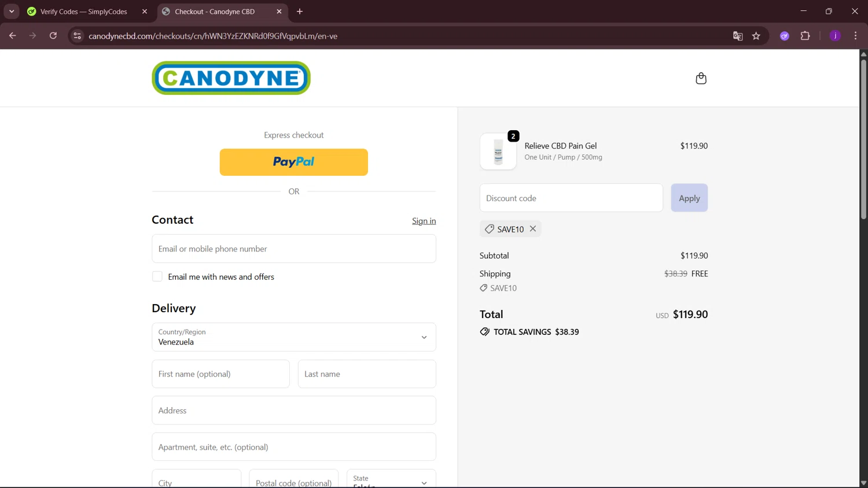Viewport: 868px width, 488px height.
Task: View site information icon in address bar
Action: point(77,36)
